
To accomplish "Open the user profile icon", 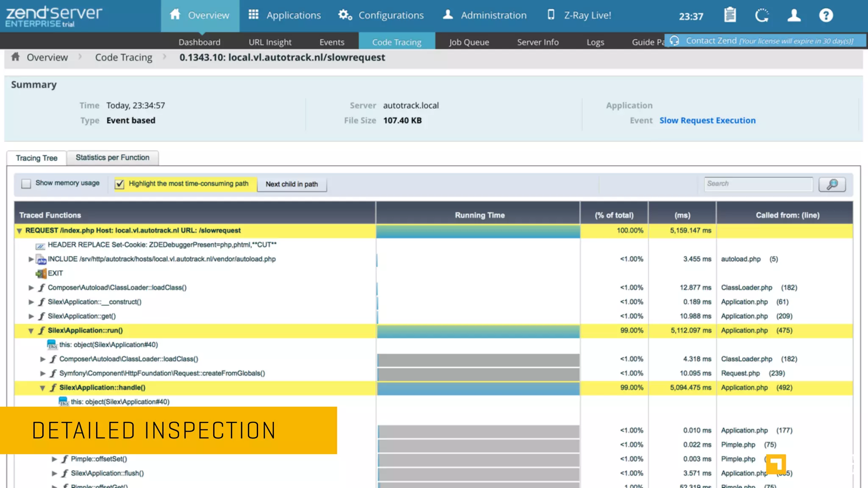I will coord(794,15).
